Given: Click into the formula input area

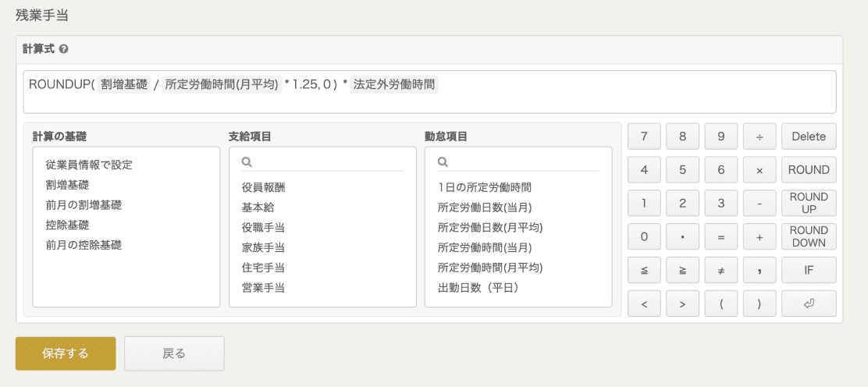Looking at the screenshot, I should [x=429, y=92].
